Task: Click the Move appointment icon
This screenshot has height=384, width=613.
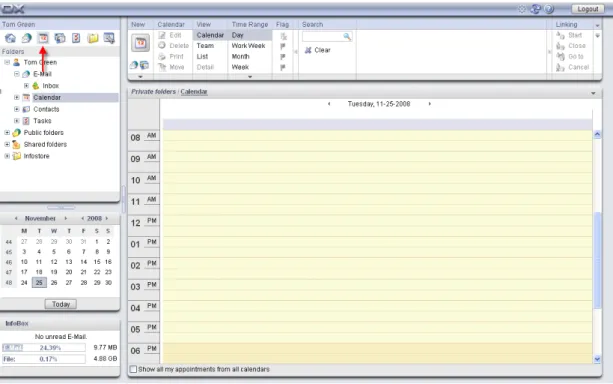Action: tap(162, 67)
